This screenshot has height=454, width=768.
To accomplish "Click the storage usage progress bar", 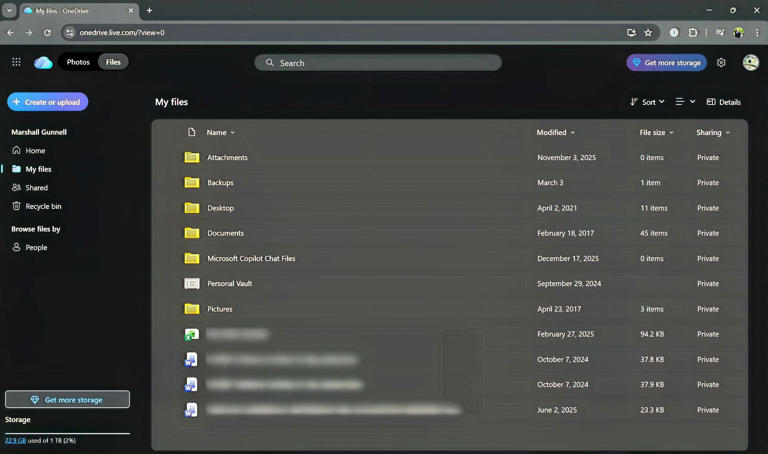I will (x=68, y=433).
